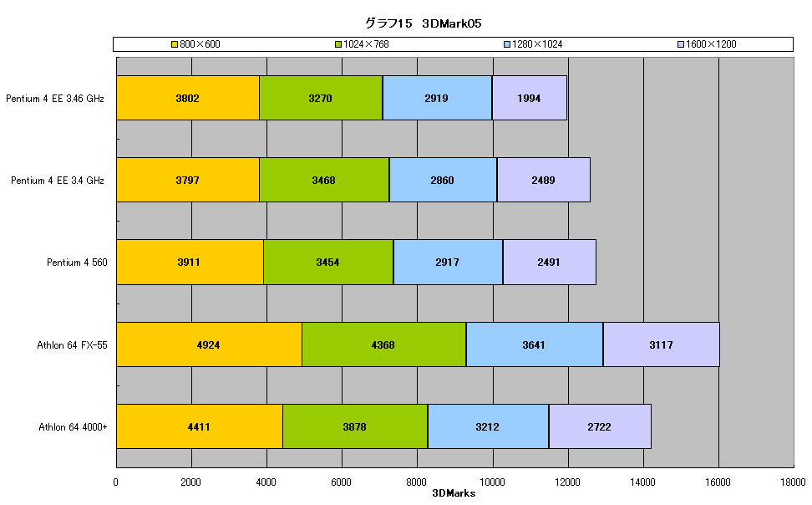Screen dimensions: 812x505
Task: Click the Pentium 4 EE 3.4 GHz label
Action: 58,181
